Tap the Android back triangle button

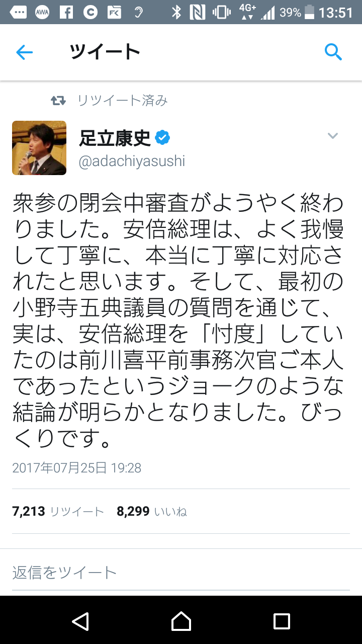80,621
